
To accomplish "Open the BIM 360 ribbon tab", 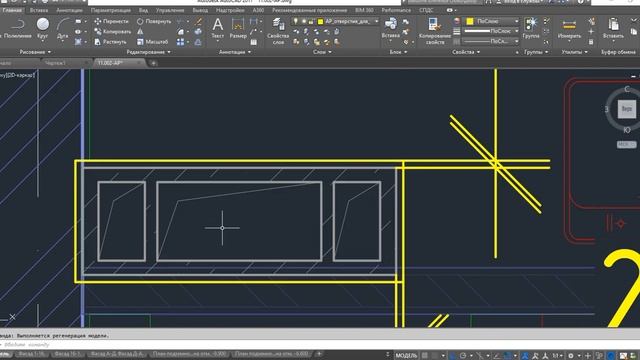I will 364,10.
